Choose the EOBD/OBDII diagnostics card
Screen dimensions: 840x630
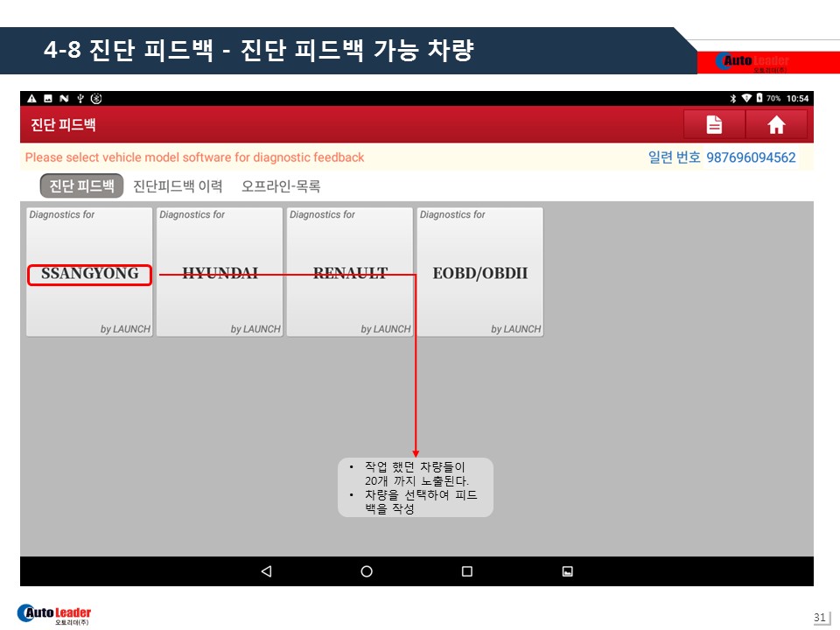tap(480, 272)
